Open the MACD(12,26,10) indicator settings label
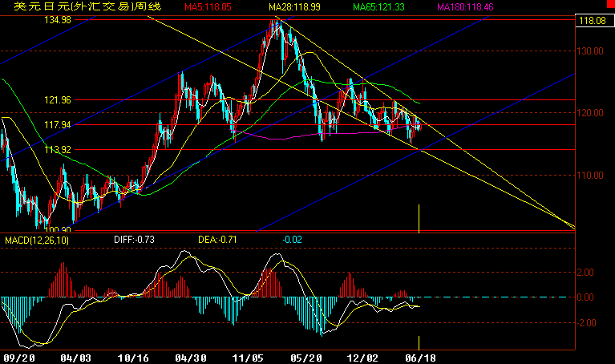The height and width of the screenshot is (364, 615). [37, 239]
